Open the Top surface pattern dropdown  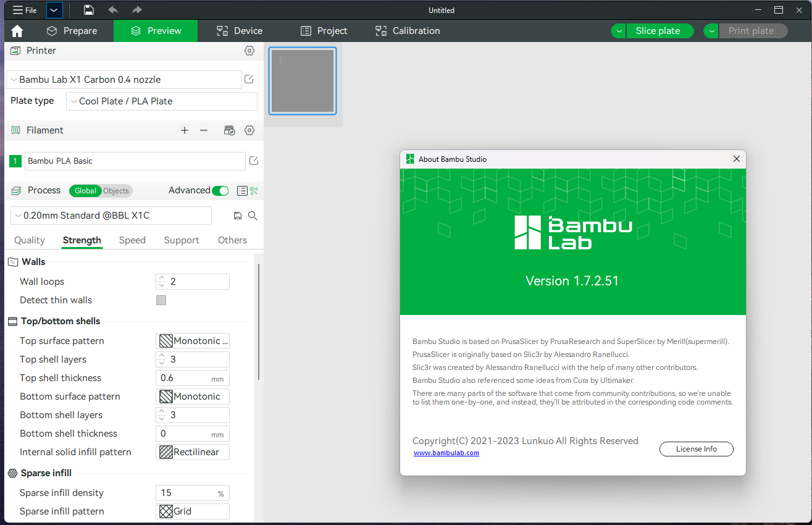[193, 341]
